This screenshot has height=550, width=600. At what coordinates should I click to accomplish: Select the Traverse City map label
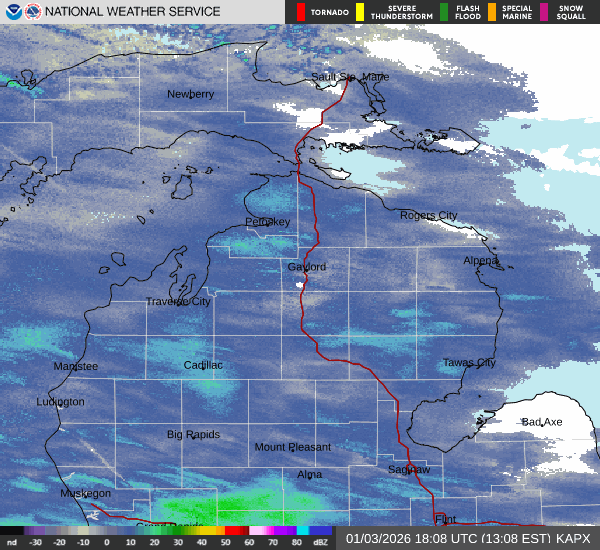pyautogui.click(x=178, y=301)
